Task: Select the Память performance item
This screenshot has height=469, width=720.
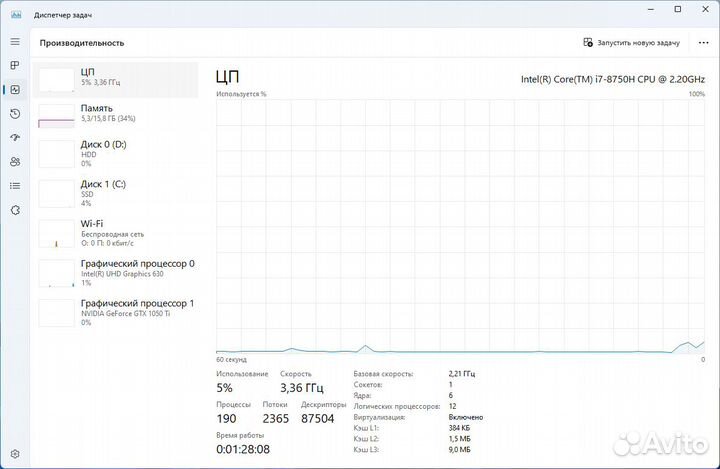Action: tap(115, 115)
